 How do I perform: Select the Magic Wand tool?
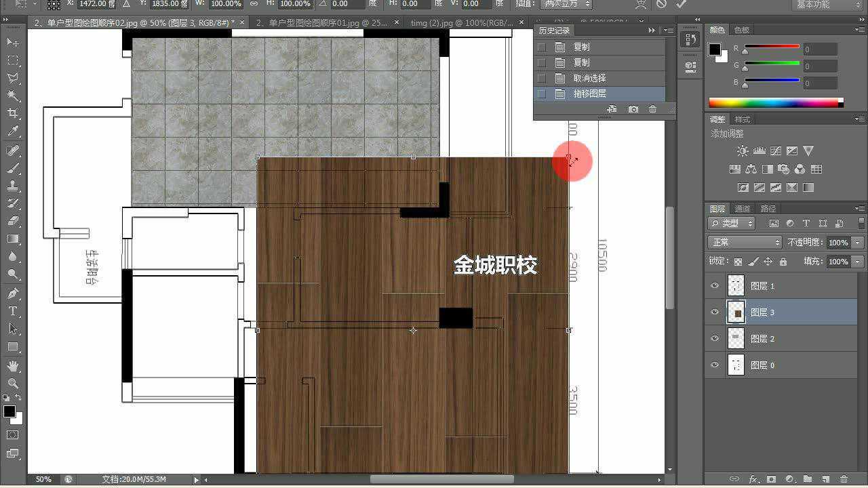(x=13, y=96)
